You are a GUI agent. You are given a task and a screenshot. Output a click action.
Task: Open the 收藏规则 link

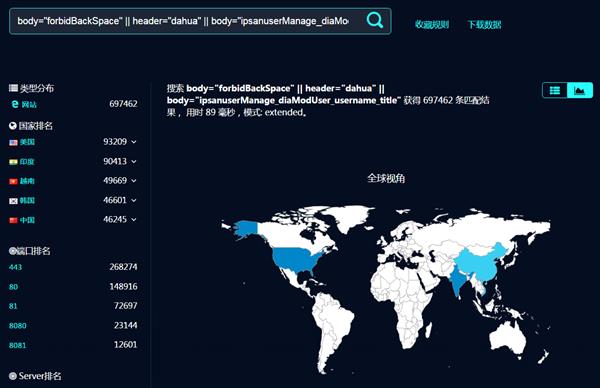(x=432, y=24)
